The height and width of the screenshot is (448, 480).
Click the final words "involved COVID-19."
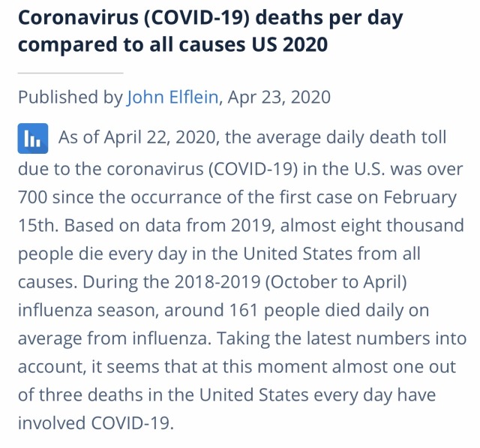click(96, 423)
